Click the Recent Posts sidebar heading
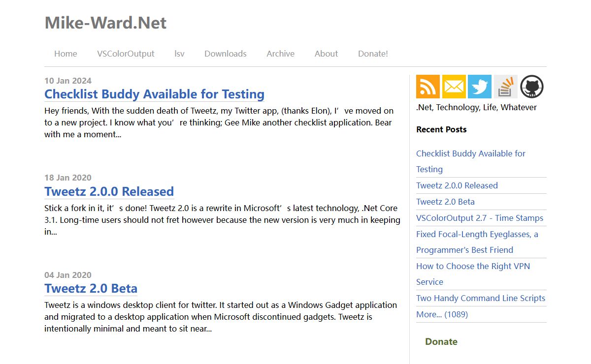Screen dimensions: 591x364 click(441, 129)
